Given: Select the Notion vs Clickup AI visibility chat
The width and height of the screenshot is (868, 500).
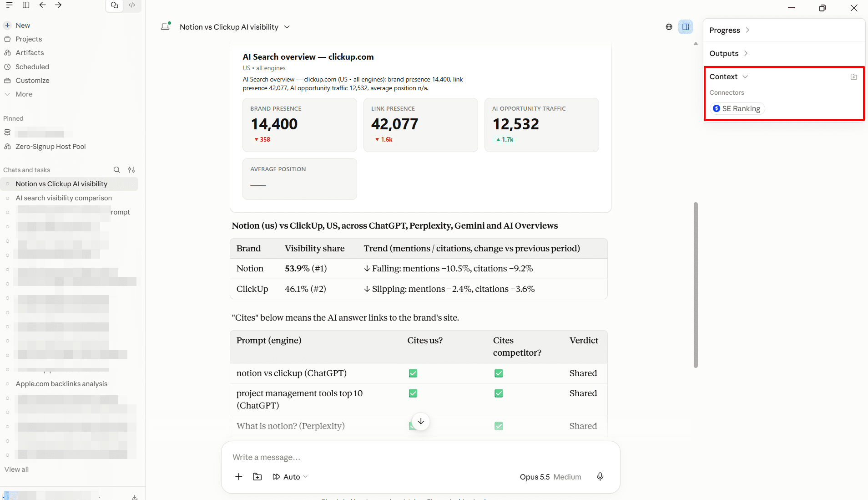Looking at the screenshot, I should [70, 184].
